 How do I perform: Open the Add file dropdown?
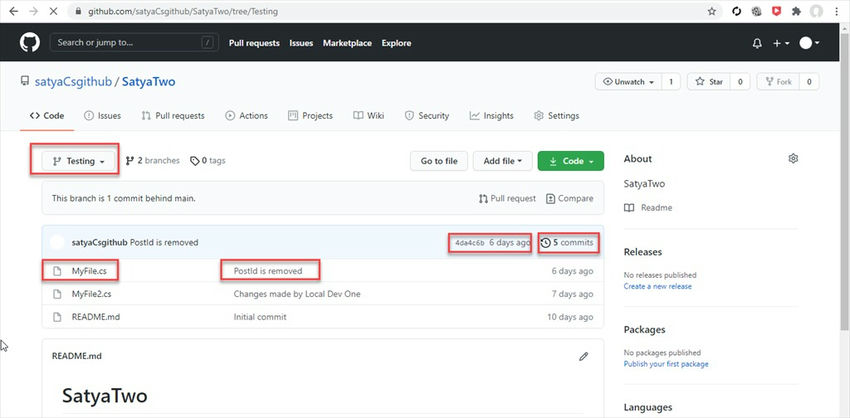coord(503,161)
